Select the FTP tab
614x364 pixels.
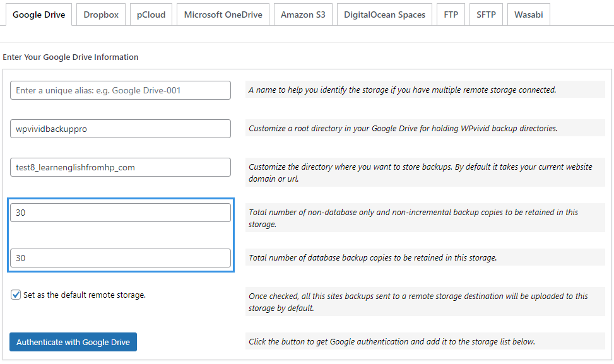(x=451, y=15)
